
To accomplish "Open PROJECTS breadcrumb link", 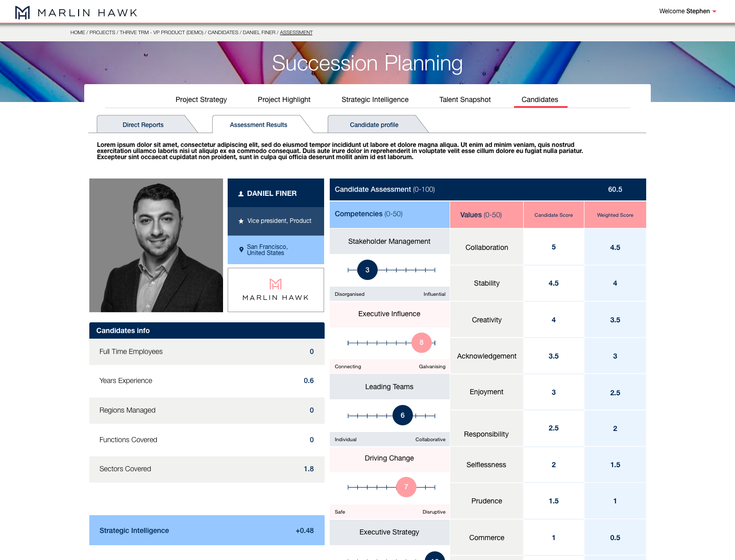I will pyautogui.click(x=102, y=33).
